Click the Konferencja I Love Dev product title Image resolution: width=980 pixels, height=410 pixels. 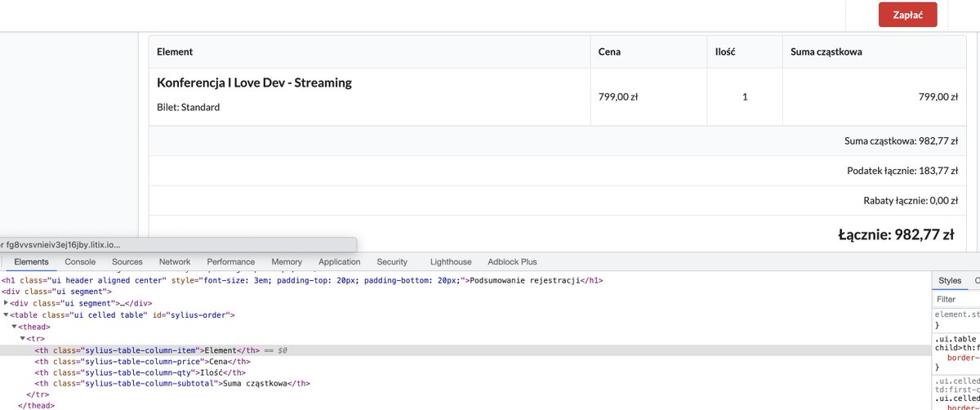coord(254,82)
